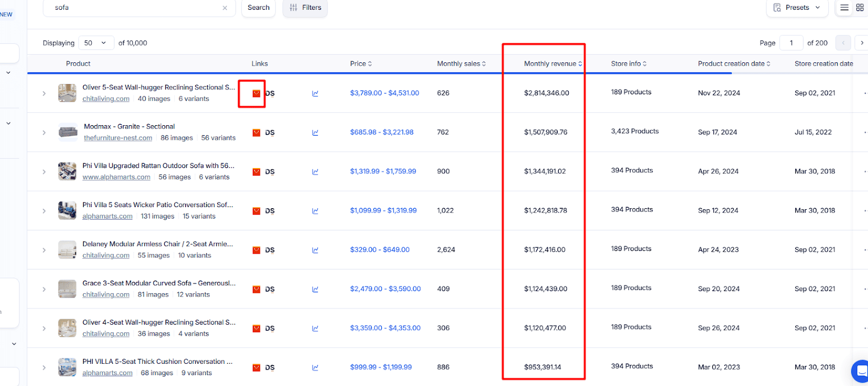This screenshot has width=868, height=386.
Task: Go to the next results page
Action: tap(861, 43)
